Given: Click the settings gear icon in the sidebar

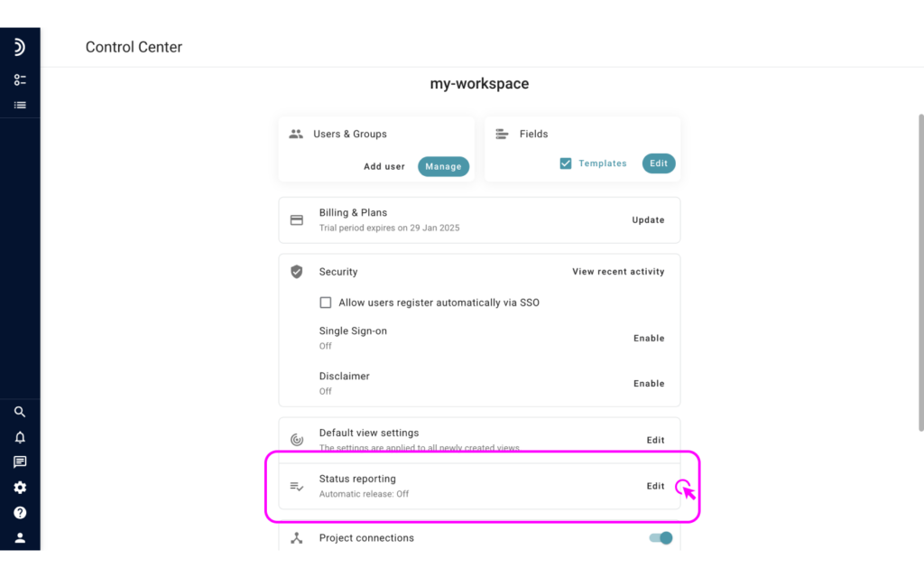Looking at the screenshot, I should 20,488.
